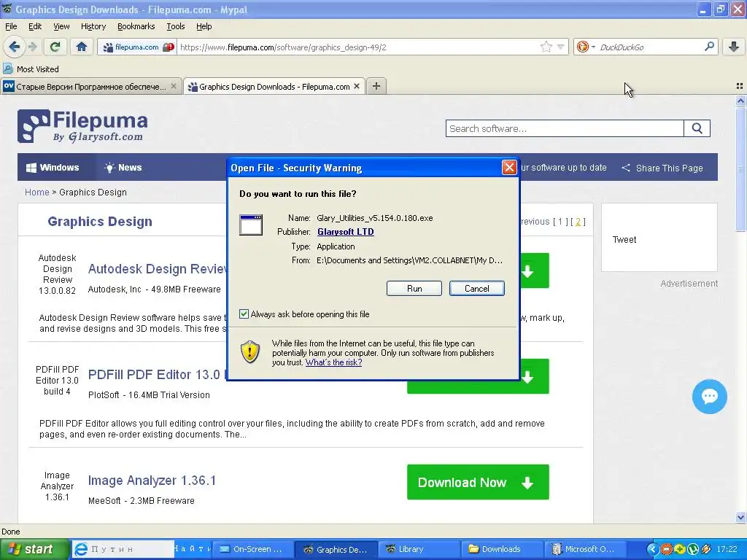Image resolution: width=747 pixels, height=560 pixels.
Task: Click the vertical scrollbar thumb
Action: pos(740,169)
